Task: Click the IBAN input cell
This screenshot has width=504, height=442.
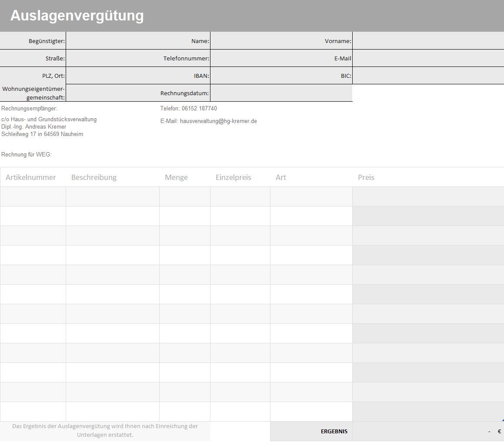Action: click(281, 76)
